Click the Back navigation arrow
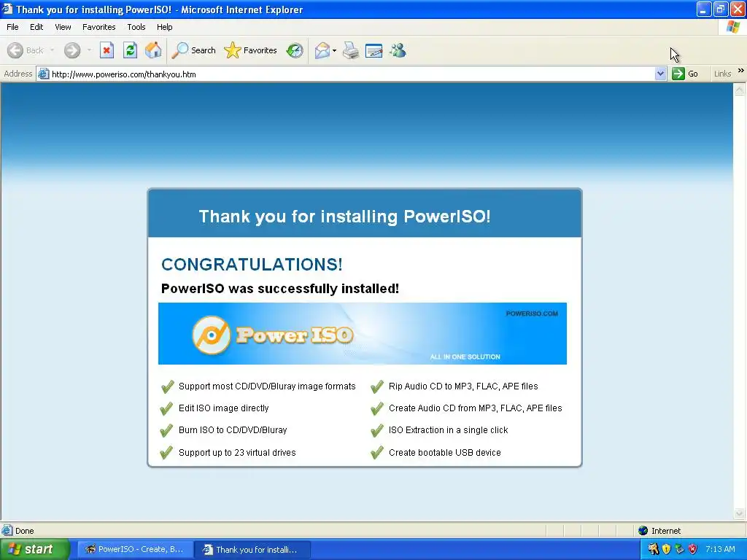This screenshot has width=747, height=560. pos(15,50)
